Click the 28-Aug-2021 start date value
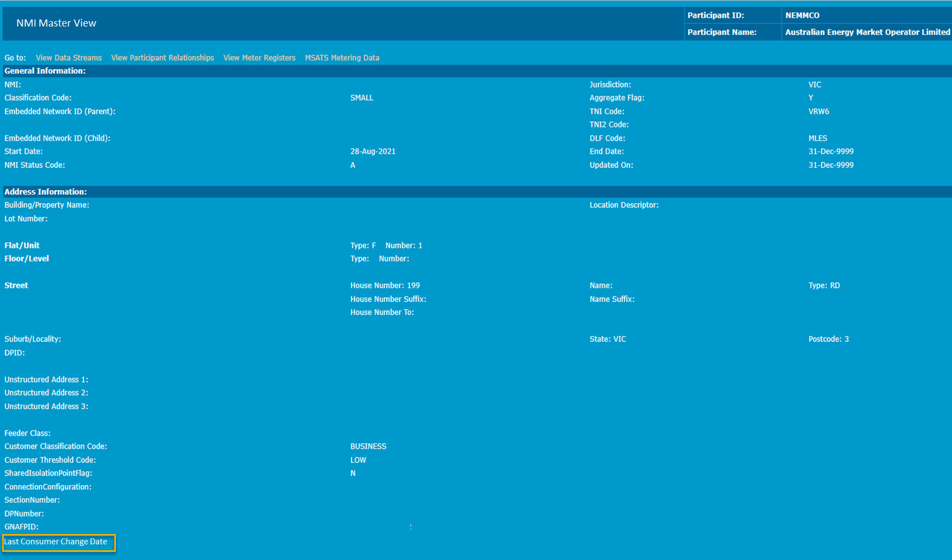The width and height of the screenshot is (952, 560). click(x=373, y=151)
